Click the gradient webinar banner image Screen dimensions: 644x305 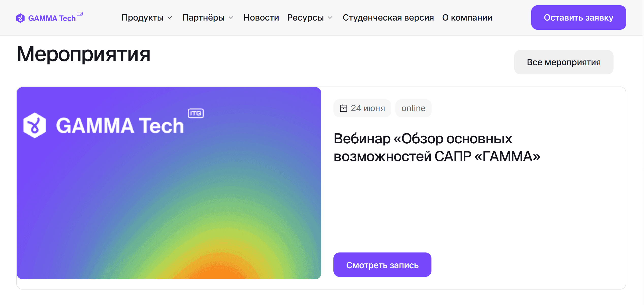click(x=169, y=203)
